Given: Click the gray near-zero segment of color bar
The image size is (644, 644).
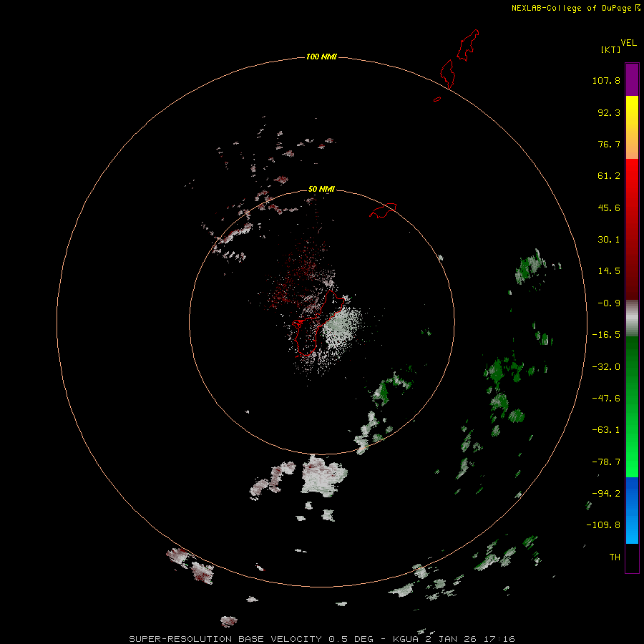Looking at the screenshot, I should (632, 318).
